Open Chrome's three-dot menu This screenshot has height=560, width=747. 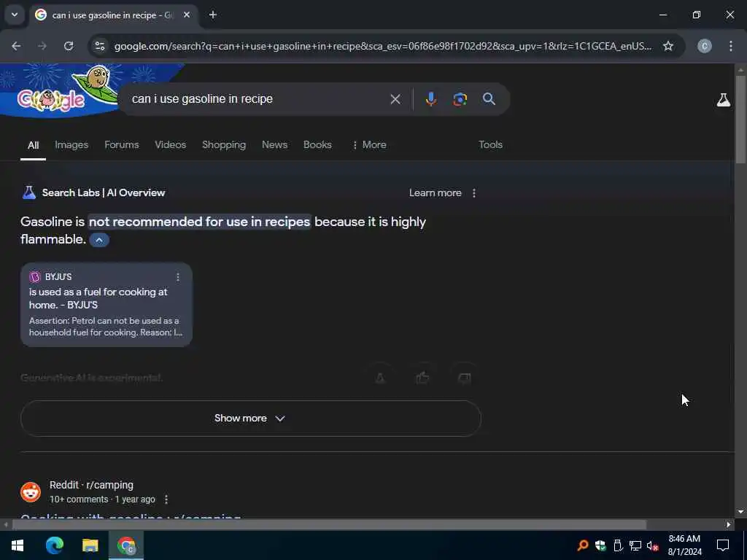(731, 46)
